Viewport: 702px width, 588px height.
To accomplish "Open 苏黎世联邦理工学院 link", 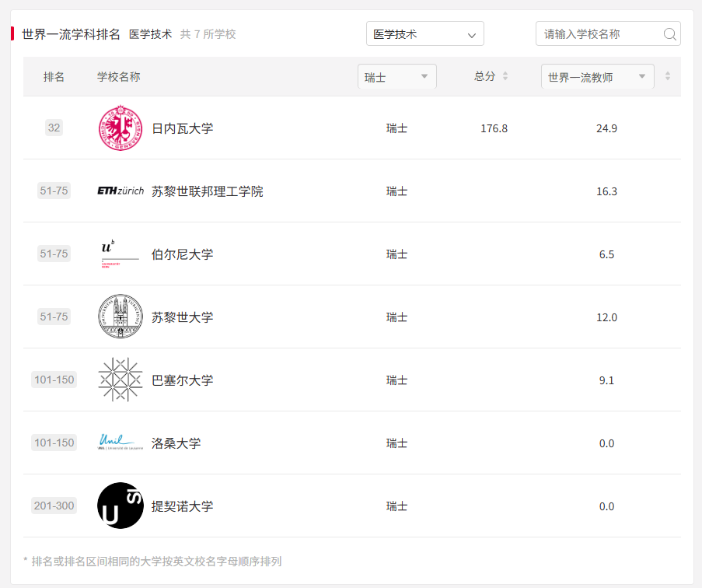I will click(x=208, y=191).
